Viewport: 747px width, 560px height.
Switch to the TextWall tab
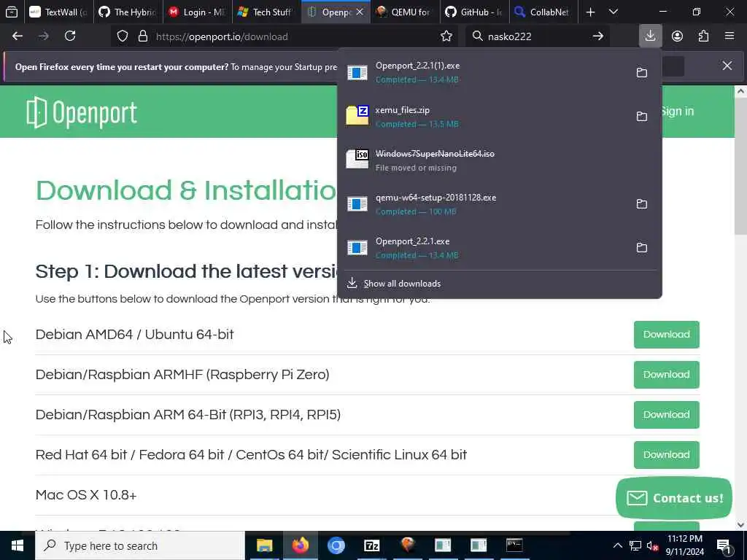coord(58,12)
